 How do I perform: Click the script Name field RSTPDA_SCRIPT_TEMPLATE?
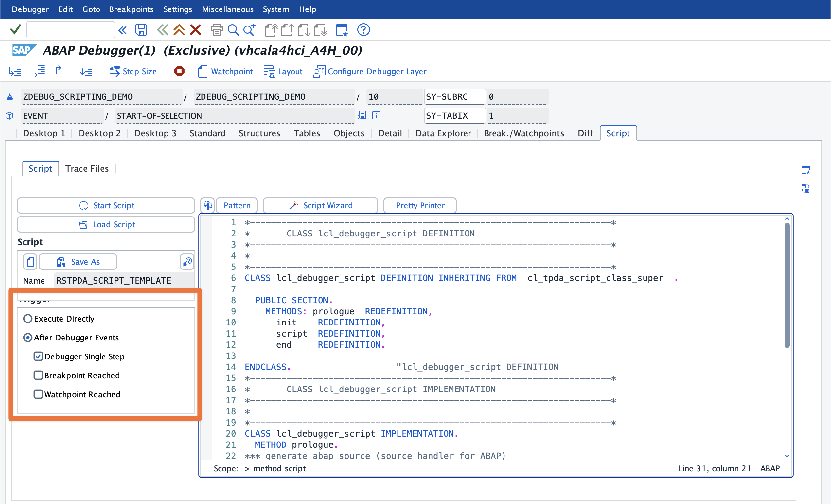tap(124, 281)
